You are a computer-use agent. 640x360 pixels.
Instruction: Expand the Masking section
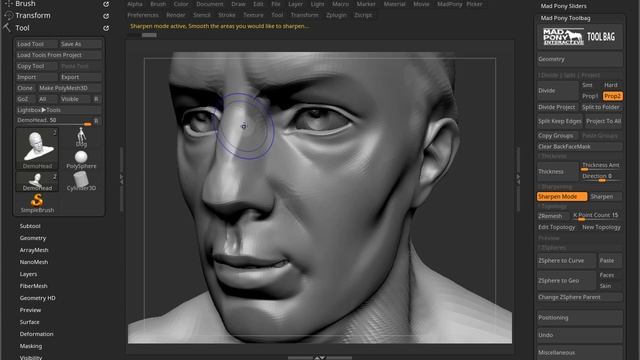(31, 346)
